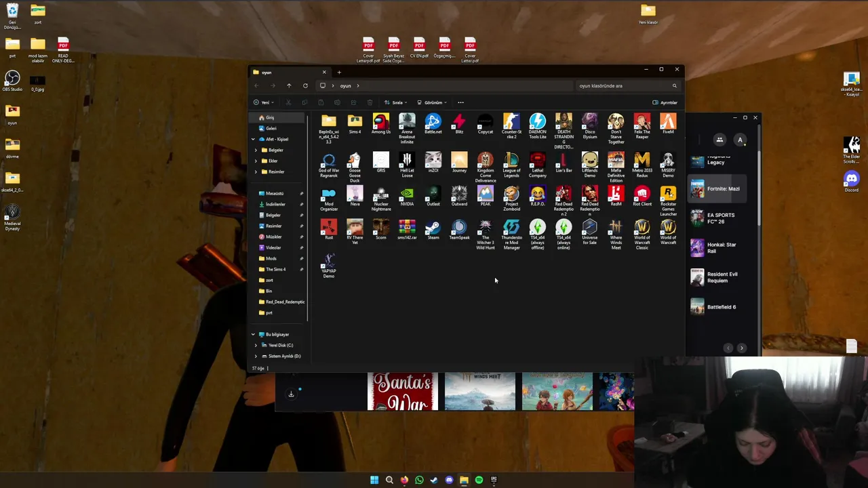Viewport: 868px width, 488px height.
Task: Launch Counter-Strike 2 shortcut
Action: (x=511, y=127)
